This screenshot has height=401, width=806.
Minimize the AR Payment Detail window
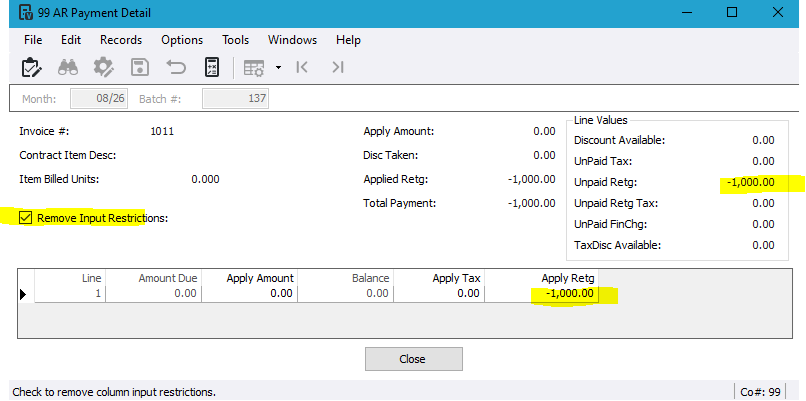pos(686,12)
